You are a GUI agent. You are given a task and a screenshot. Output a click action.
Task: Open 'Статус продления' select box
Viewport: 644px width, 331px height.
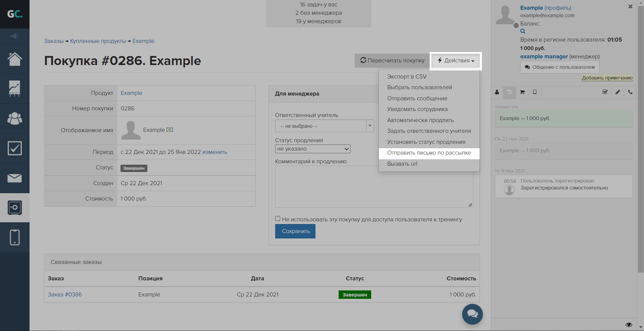point(313,149)
